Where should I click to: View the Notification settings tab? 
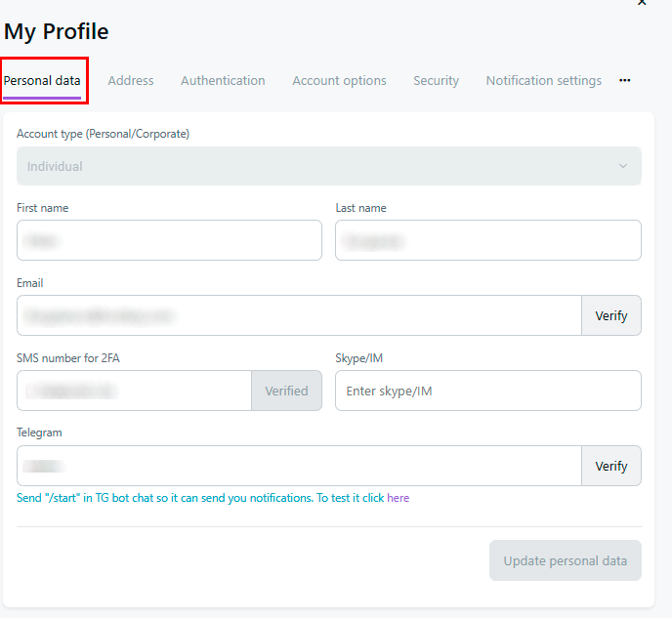(543, 81)
